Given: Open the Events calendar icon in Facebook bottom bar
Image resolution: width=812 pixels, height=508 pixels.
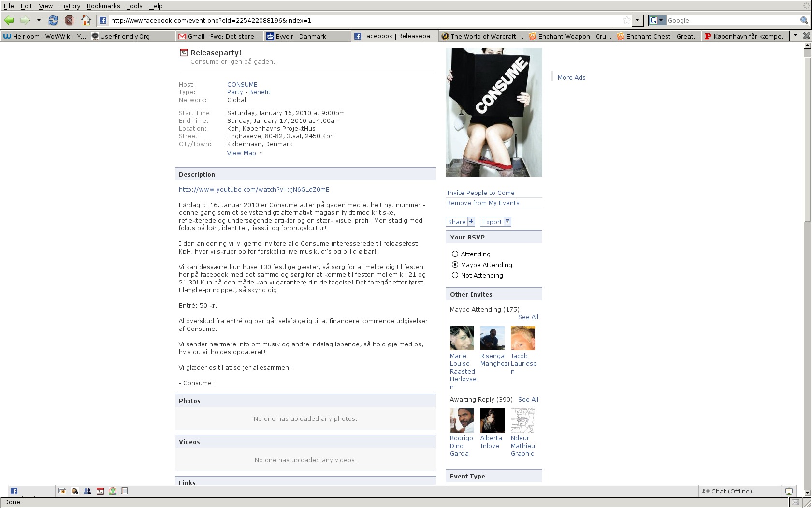Looking at the screenshot, I should click(100, 491).
